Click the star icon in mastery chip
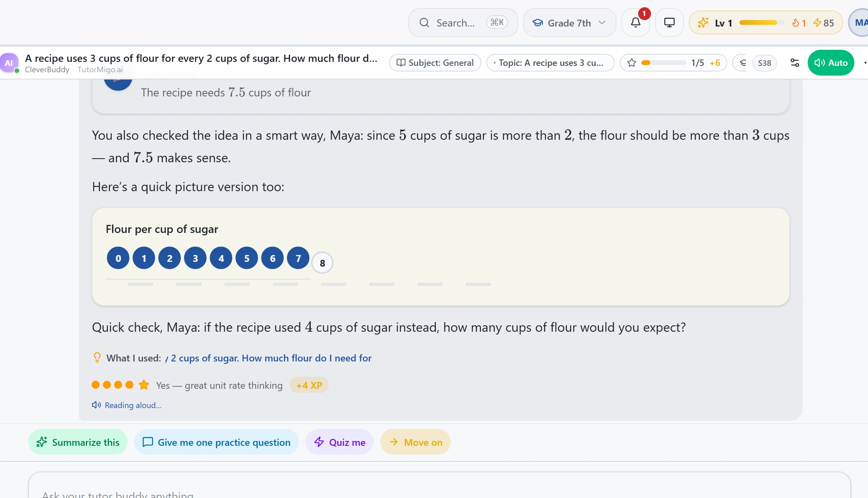Viewport: 868px width, 498px height. (632, 63)
